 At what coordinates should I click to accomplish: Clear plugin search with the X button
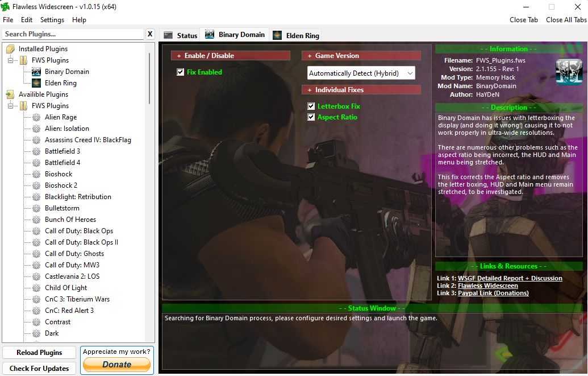click(x=150, y=34)
